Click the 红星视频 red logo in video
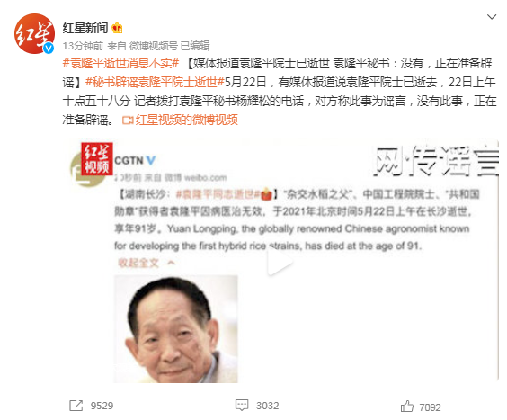 (97, 159)
